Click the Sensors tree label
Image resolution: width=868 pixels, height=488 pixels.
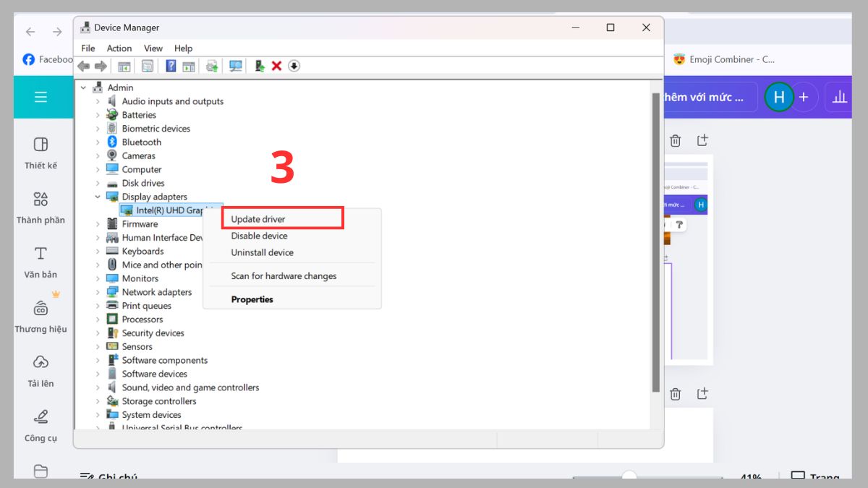[x=137, y=347]
